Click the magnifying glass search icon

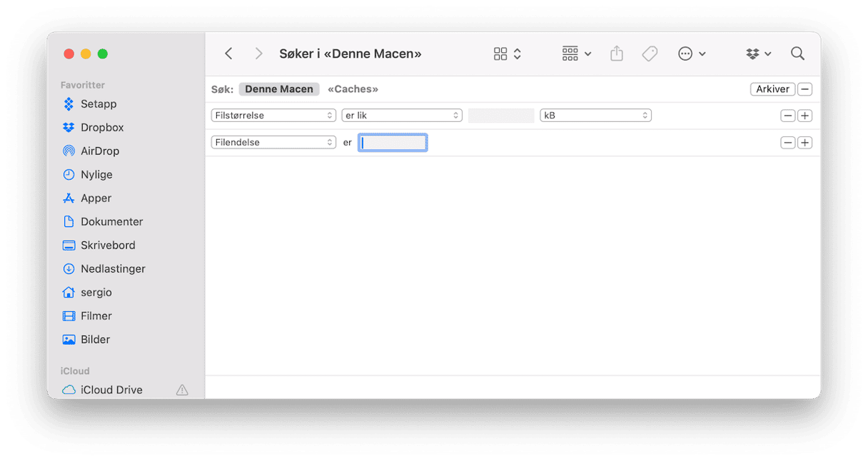point(798,54)
